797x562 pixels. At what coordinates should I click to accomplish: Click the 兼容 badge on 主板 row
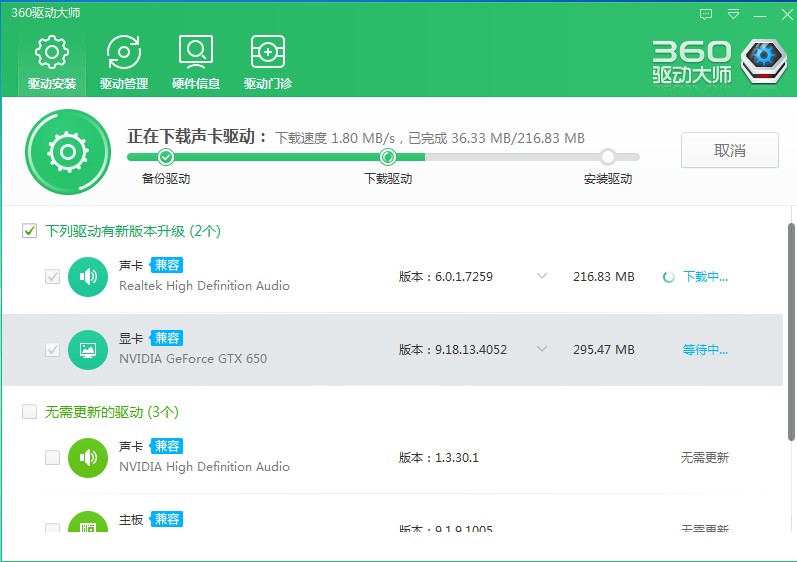pyautogui.click(x=167, y=519)
